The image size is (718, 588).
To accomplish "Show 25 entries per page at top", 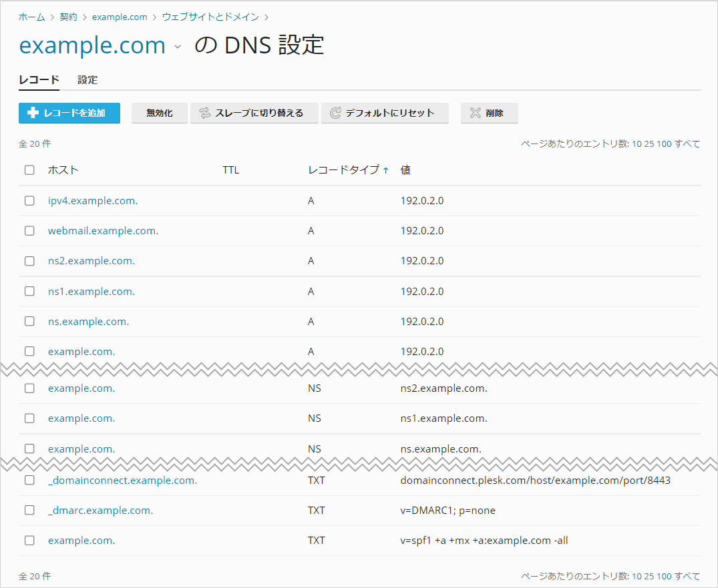I will click(649, 143).
